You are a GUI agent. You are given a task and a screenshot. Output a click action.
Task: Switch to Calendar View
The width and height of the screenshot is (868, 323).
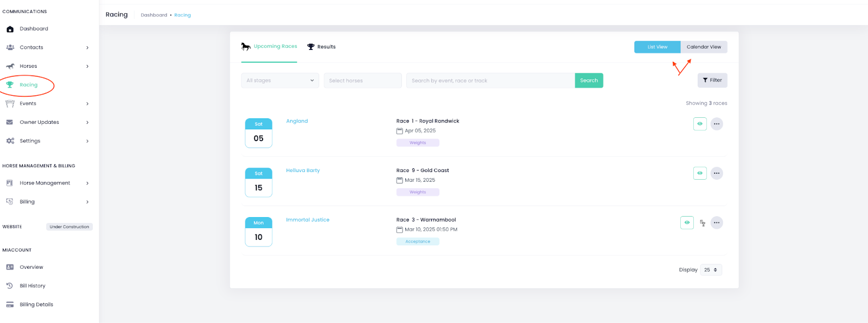(x=704, y=47)
